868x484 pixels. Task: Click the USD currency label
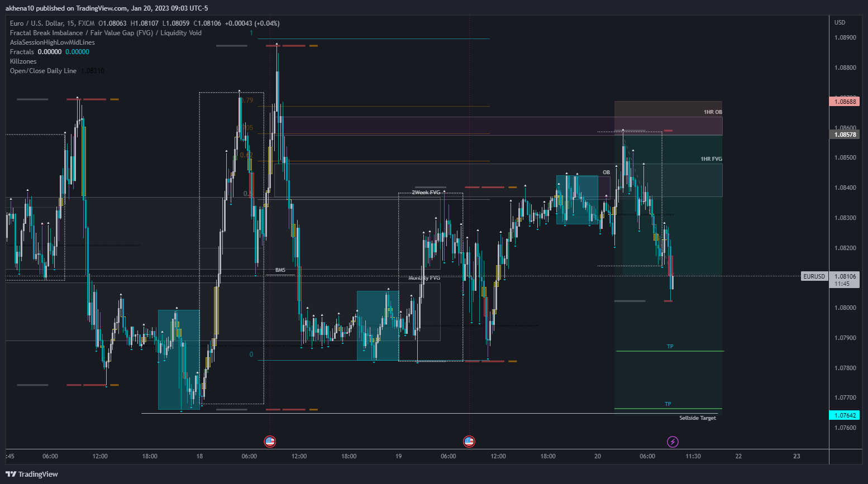click(840, 22)
